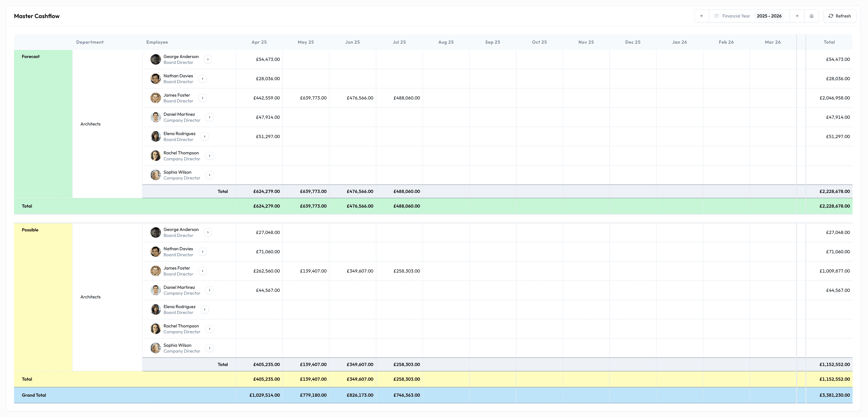868x417 pixels.
Task: Click the Refresh button
Action: click(839, 16)
